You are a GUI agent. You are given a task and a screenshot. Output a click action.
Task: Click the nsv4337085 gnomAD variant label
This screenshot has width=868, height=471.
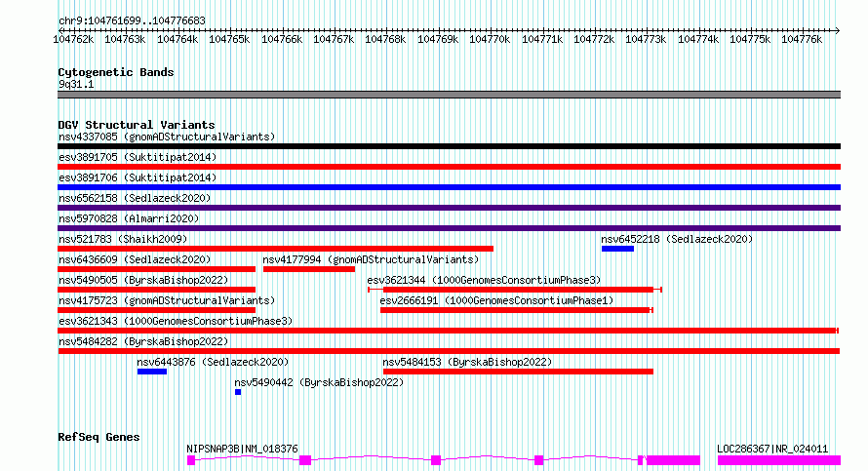(x=167, y=137)
